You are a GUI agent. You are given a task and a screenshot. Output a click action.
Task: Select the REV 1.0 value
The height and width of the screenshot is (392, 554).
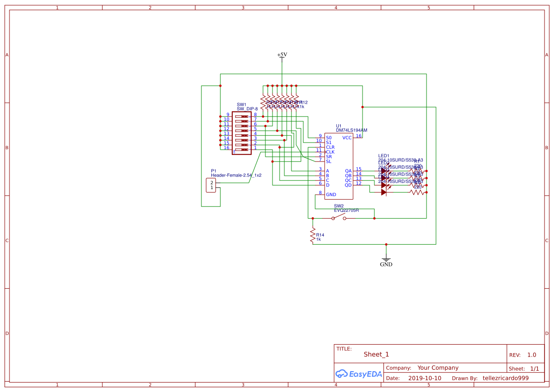pyautogui.click(x=532, y=355)
